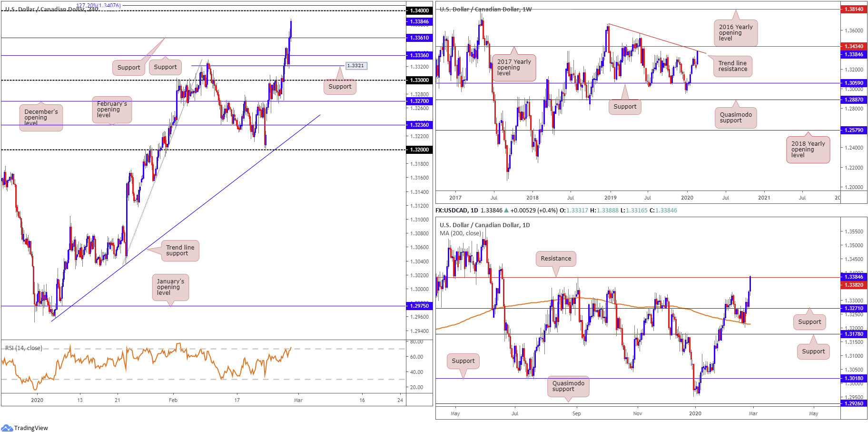Click the 1.29260 price label on daily chart
The image size is (868, 432).
[854, 403]
